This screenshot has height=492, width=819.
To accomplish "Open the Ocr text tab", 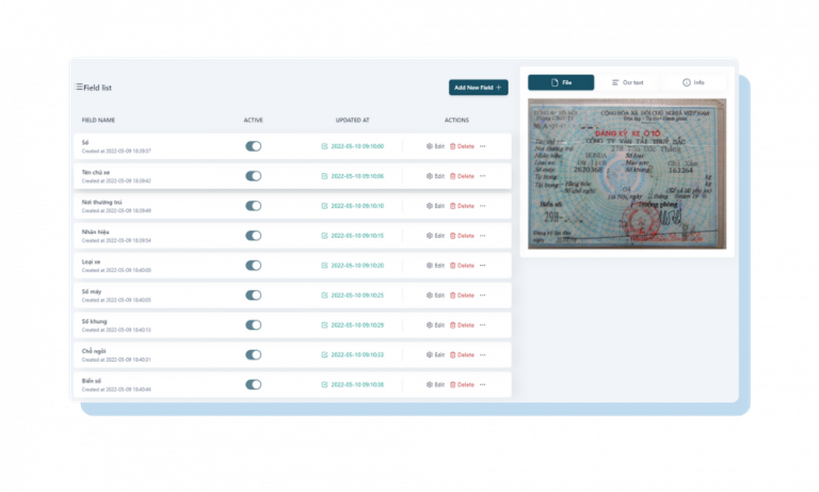I will (x=627, y=83).
